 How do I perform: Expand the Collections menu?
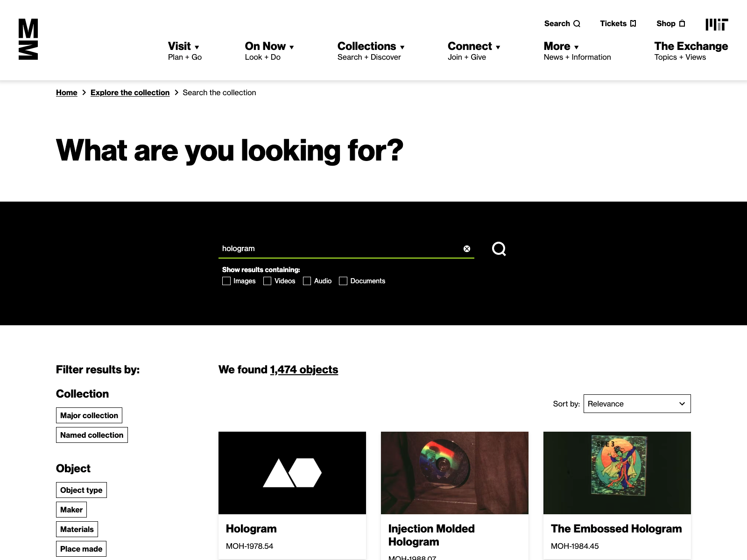(371, 47)
